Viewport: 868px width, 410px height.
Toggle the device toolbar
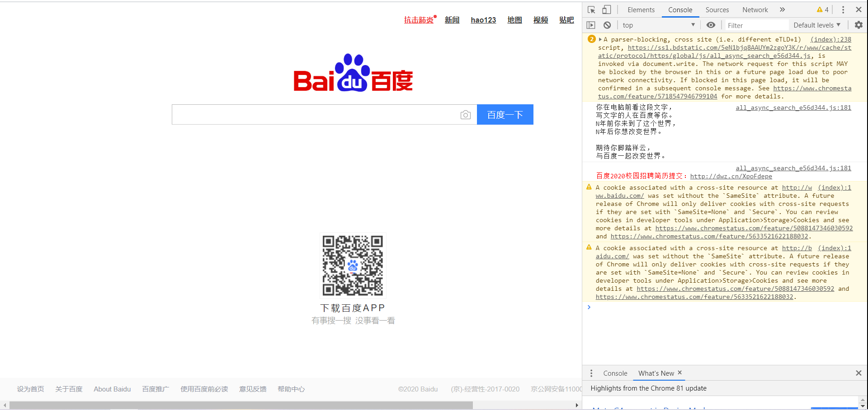coord(606,9)
